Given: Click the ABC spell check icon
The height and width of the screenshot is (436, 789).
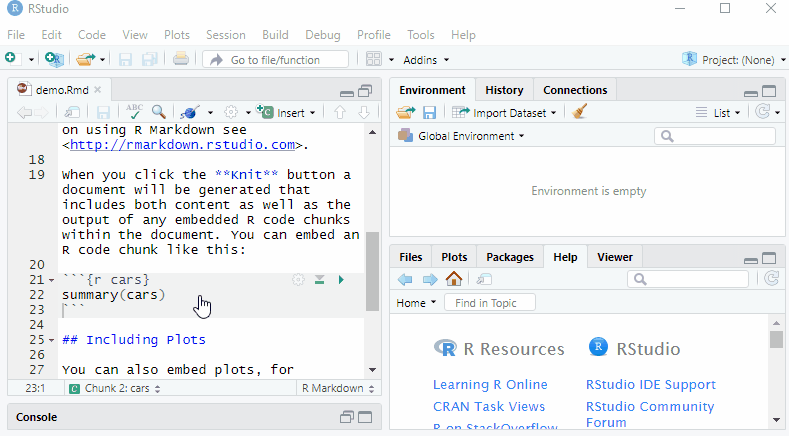Looking at the screenshot, I should (134, 111).
